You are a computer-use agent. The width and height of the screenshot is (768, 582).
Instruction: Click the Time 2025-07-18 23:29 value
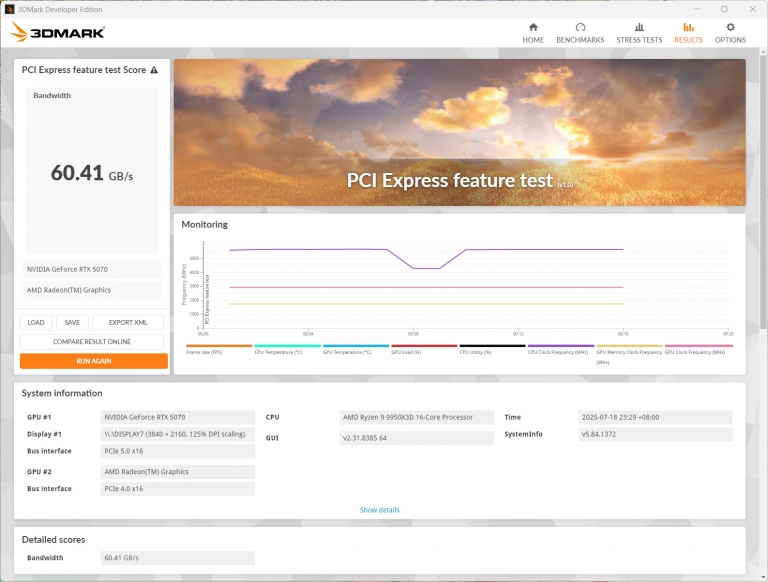pyautogui.click(x=655, y=417)
